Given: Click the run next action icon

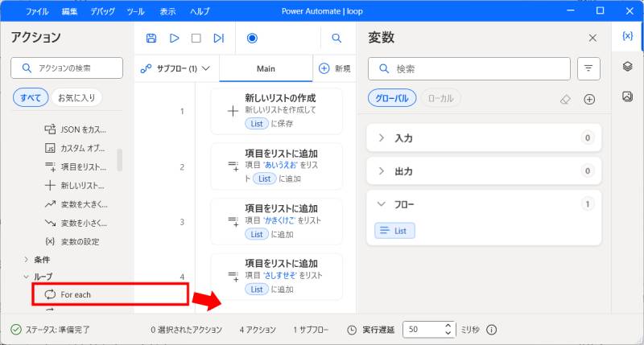Looking at the screenshot, I should (218, 38).
